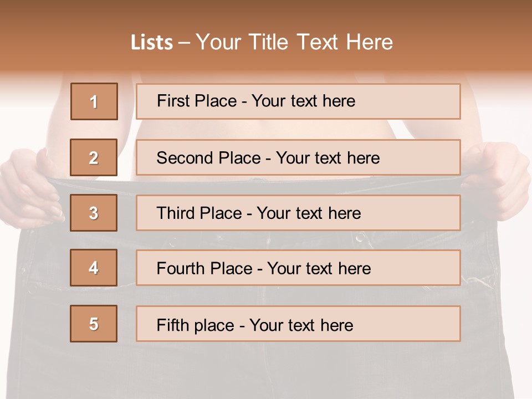532x399 pixels.
Task: Select the Your Title Text Here text
Action: pos(294,43)
